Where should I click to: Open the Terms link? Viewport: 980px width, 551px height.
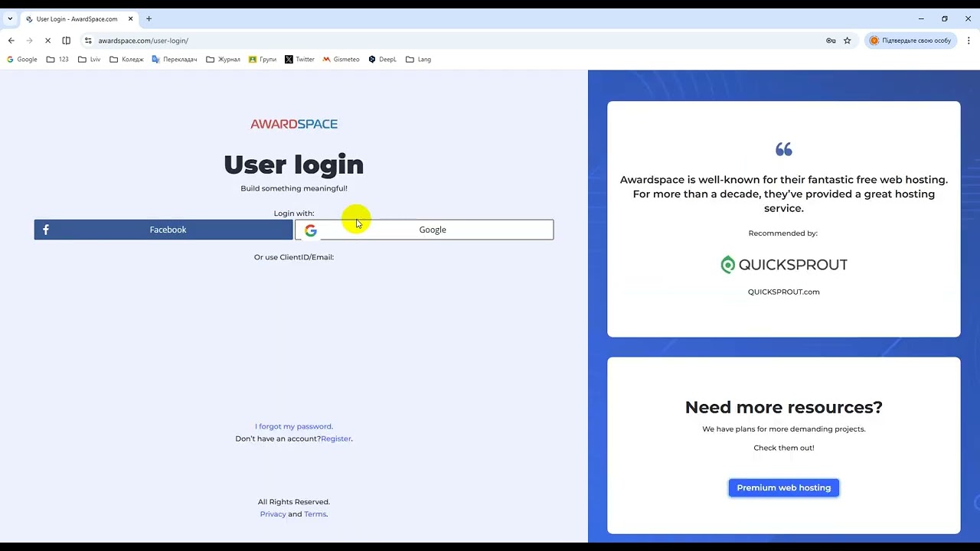315,514
